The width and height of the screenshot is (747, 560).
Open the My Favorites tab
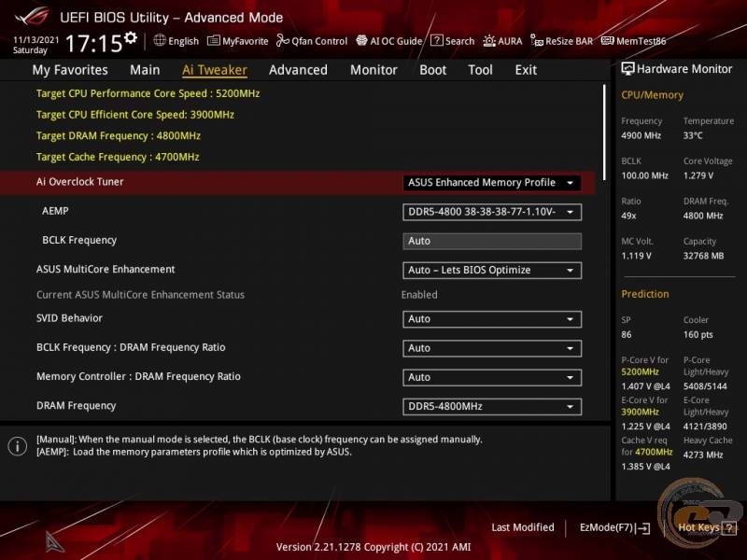70,70
